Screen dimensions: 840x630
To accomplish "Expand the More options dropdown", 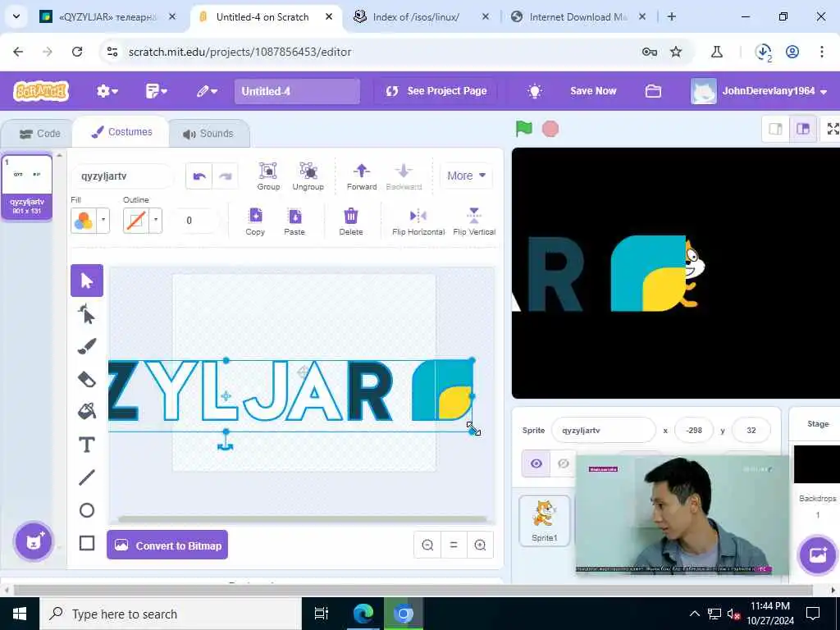I will coord(466,176).
